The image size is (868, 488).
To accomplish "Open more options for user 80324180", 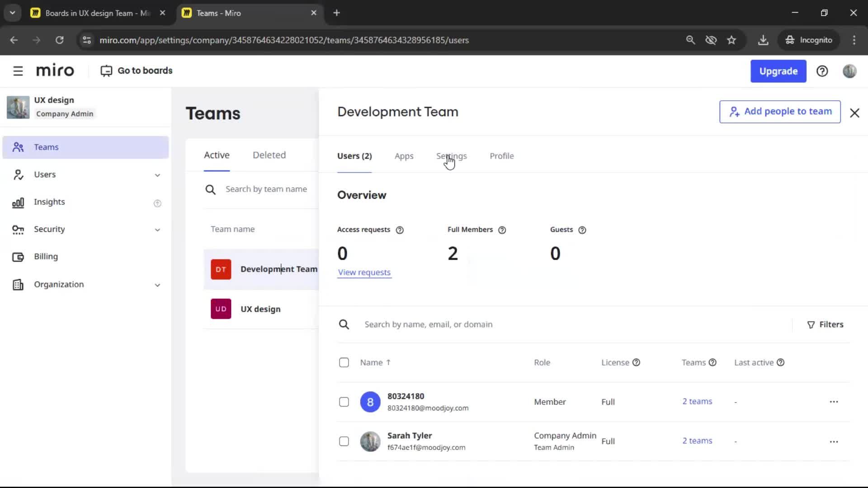I will (834, 402).
